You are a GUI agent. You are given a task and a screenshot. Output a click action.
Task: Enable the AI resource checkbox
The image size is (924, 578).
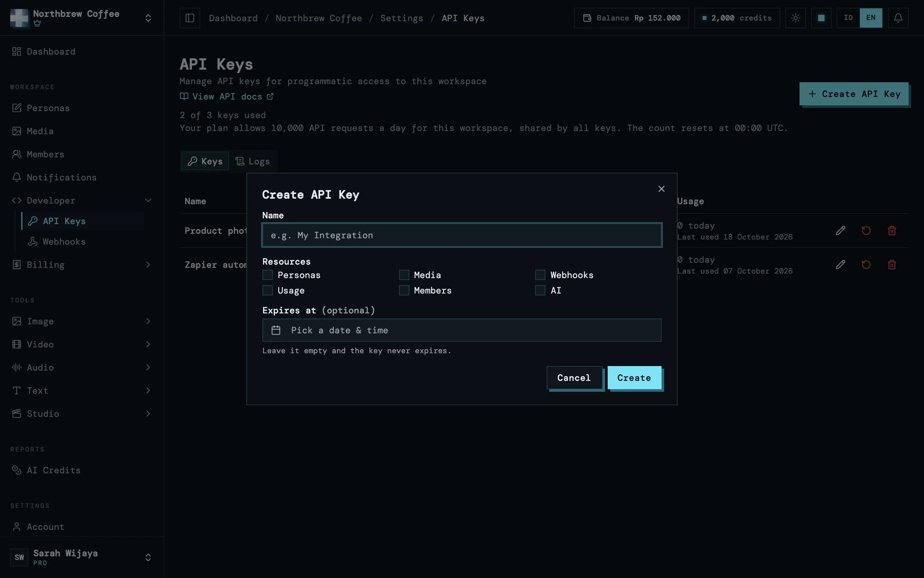(540, 291)
